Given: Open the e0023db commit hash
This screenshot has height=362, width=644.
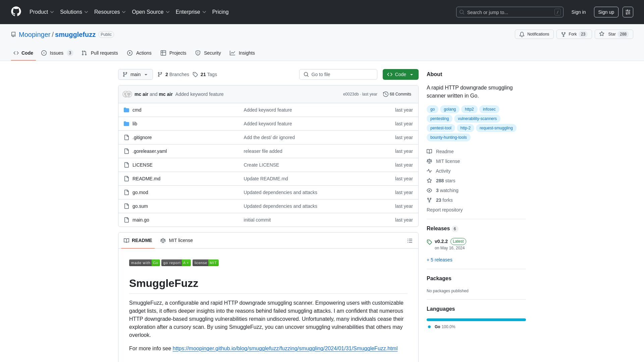Looking at the screenshot, I should coord(351,94).
